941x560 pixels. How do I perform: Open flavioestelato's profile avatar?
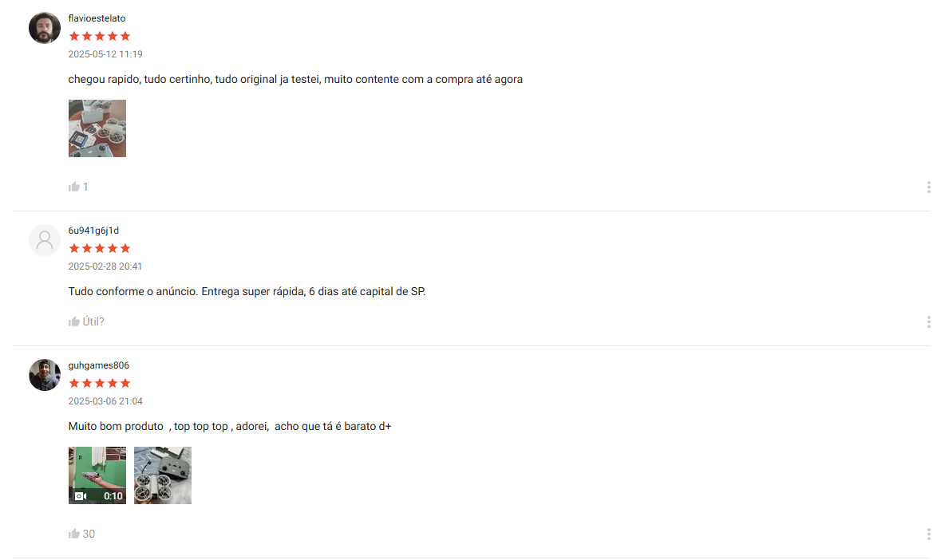[45, 28]
